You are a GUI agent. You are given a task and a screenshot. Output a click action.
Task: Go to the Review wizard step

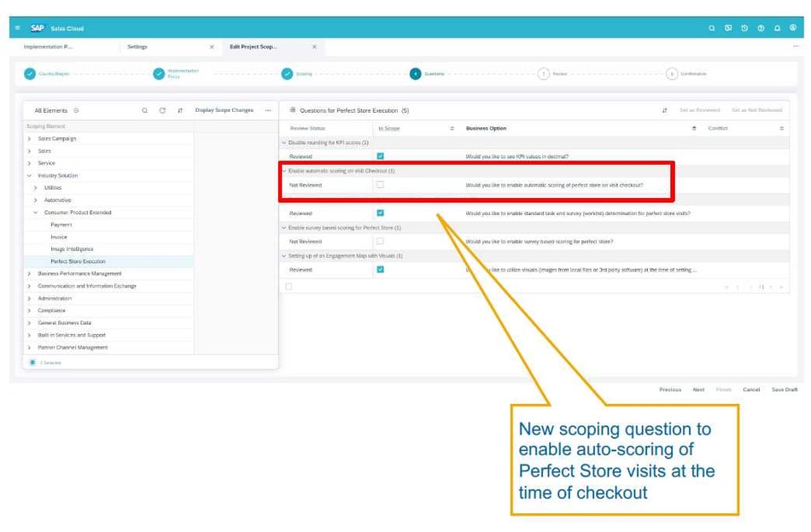tap(544, 73)
